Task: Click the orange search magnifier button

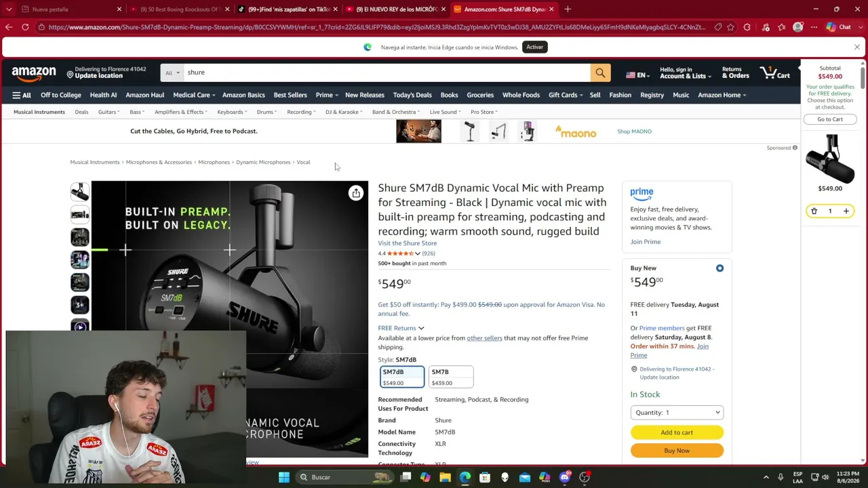Action: click(x=600, y=73)
